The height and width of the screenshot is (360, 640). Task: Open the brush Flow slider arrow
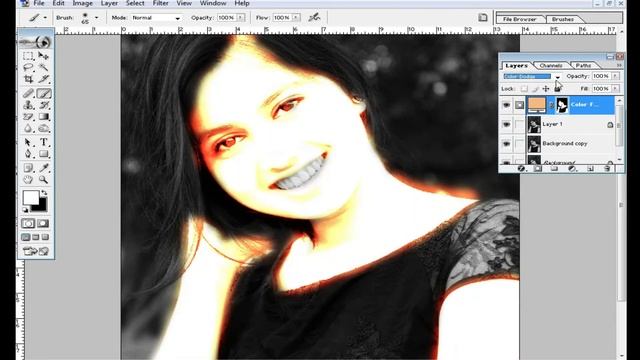[x=296, y=18]
